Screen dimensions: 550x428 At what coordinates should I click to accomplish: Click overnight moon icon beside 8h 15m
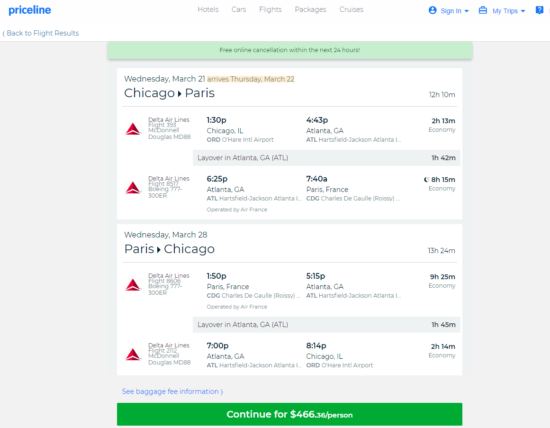coord(426,180)
